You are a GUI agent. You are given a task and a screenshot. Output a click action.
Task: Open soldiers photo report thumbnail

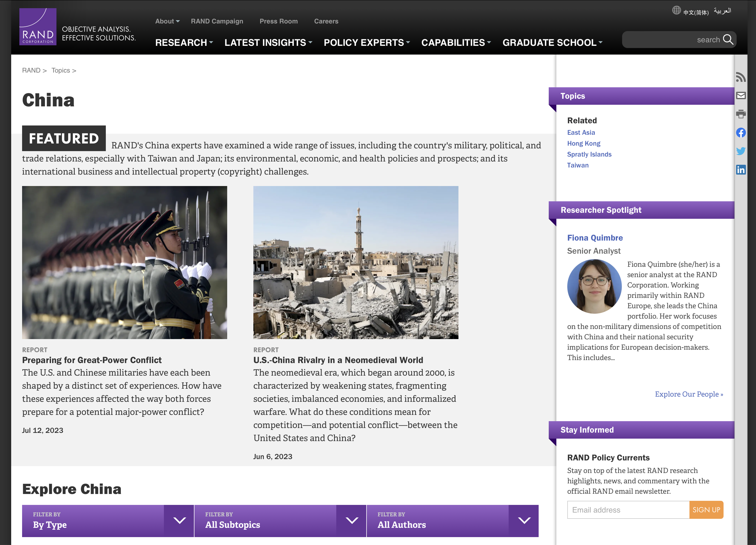[124, 262]
